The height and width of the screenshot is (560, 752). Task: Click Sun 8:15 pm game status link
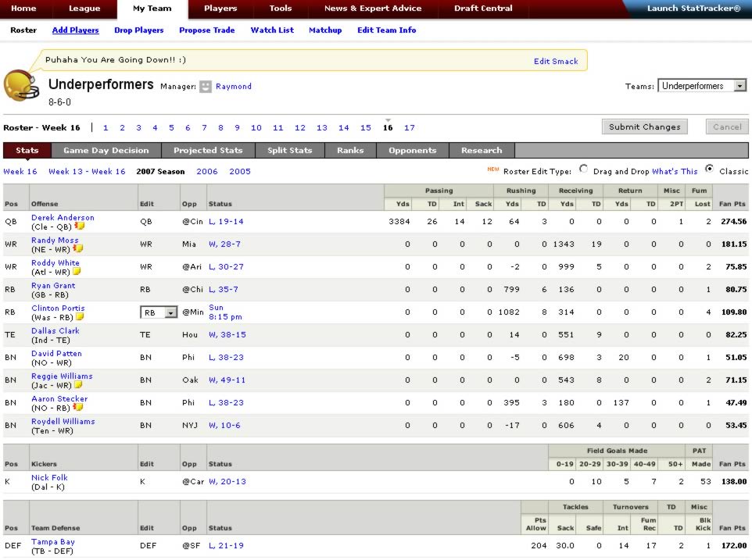225,312
